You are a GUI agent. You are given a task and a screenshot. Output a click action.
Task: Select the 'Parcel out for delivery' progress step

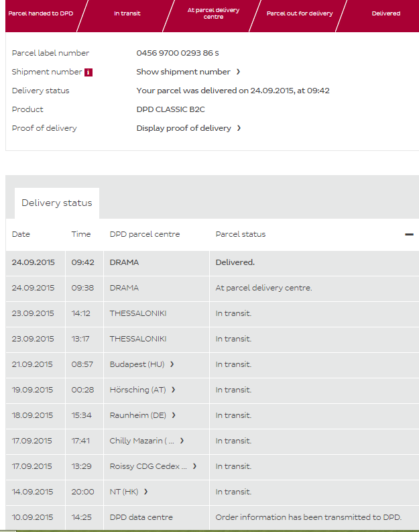(299, 13)
